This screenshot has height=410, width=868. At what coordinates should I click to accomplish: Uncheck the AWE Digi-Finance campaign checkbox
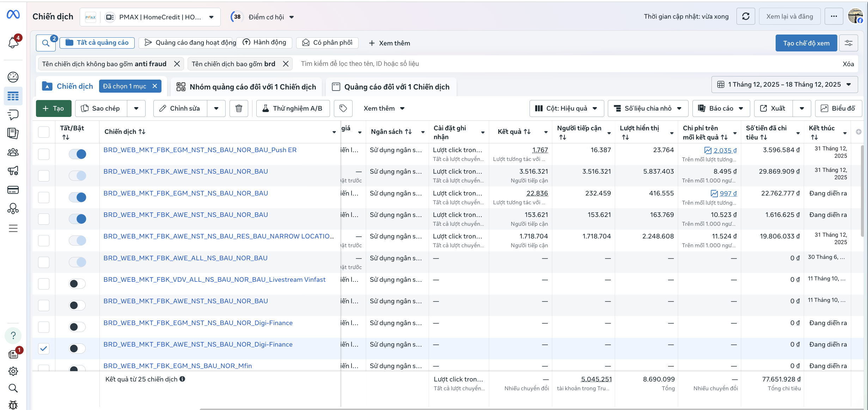tap(44, 348)
